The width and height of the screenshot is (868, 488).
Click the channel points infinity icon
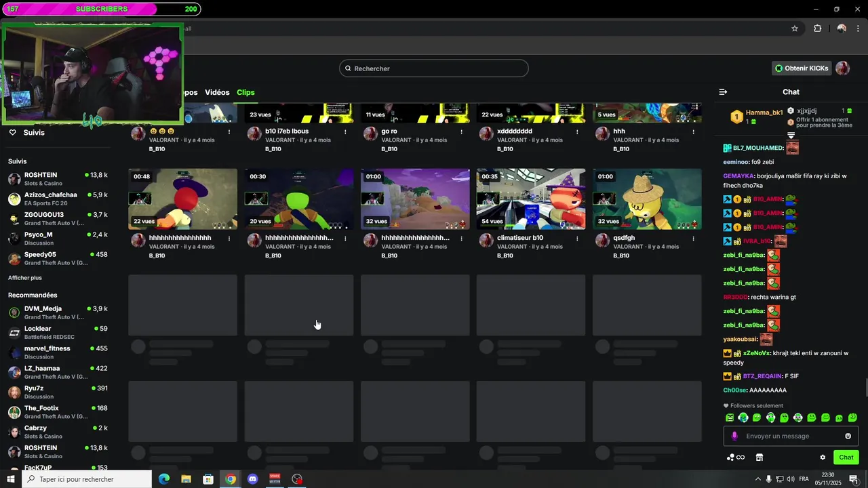736,457
